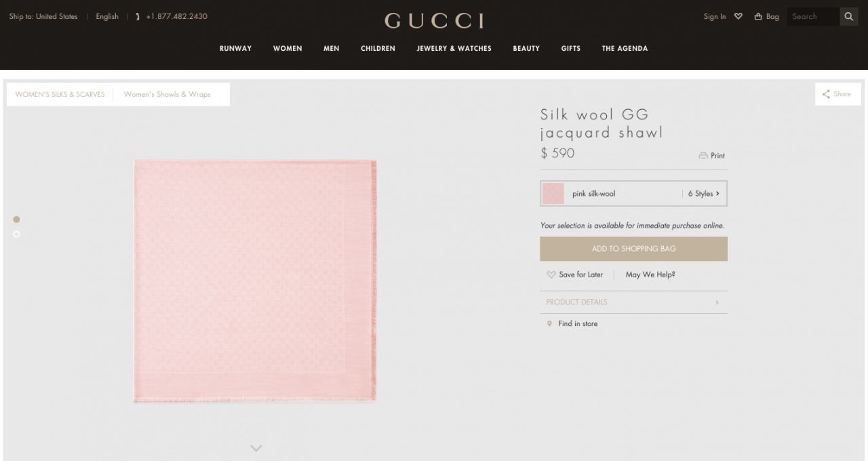
Task: Click the Save for Later heart icon
Action: point(551,275)
